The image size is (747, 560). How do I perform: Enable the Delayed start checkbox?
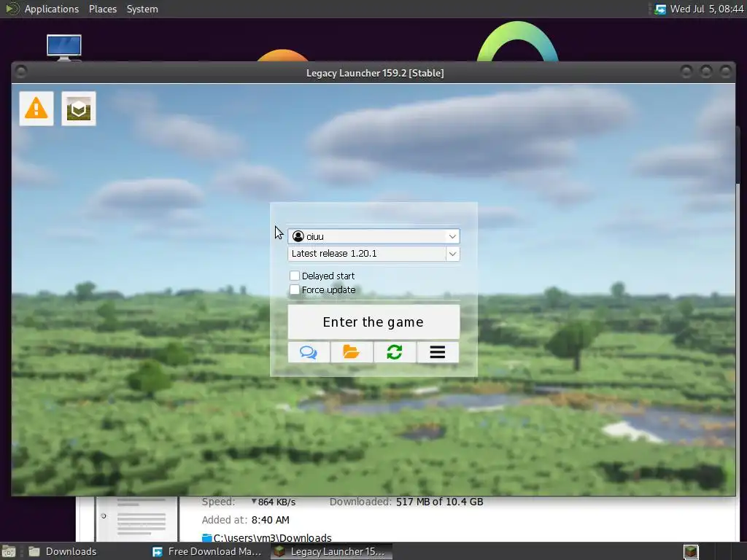coord(295,276)
